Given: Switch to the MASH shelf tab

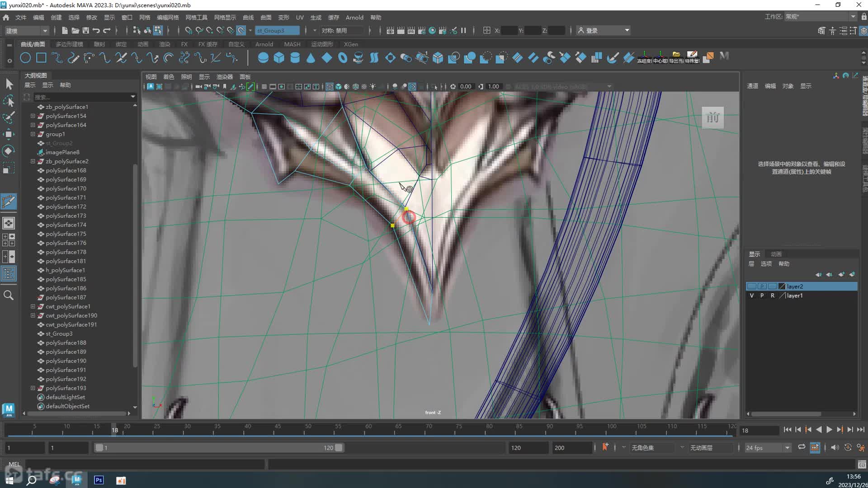Looking at the screenshot, I should pos(292,44).
